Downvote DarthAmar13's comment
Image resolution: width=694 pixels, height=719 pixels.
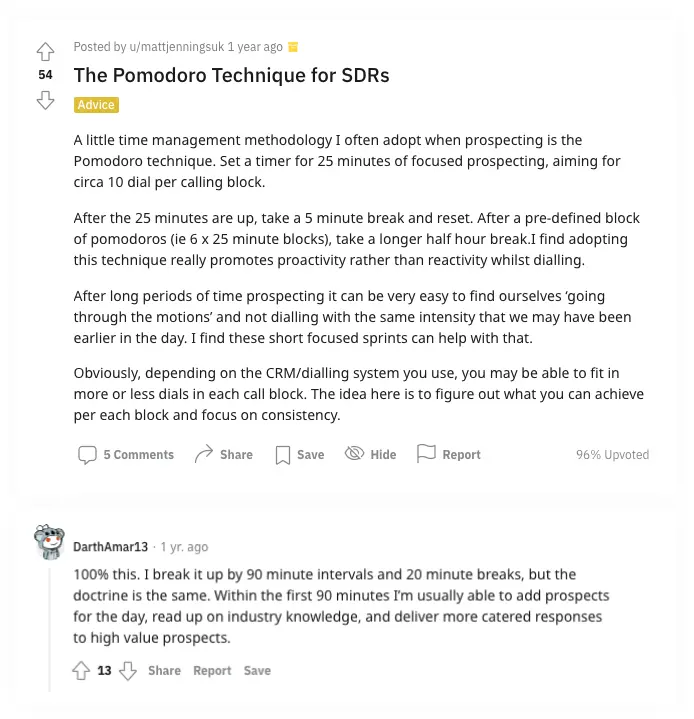(x=128, y=671)
